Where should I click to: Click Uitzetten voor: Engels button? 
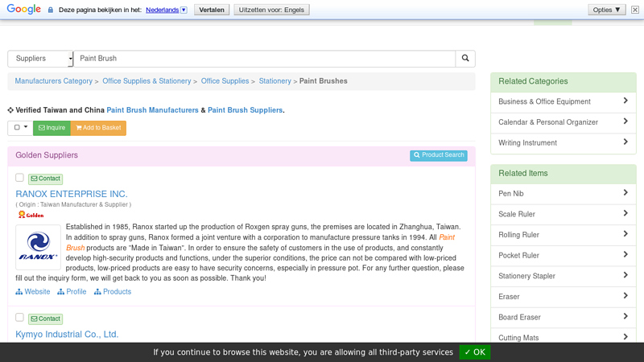point(271,10)
